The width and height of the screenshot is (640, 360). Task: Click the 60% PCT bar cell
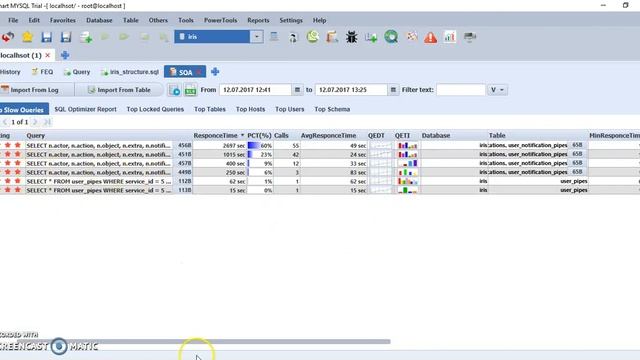pos(260,145)
